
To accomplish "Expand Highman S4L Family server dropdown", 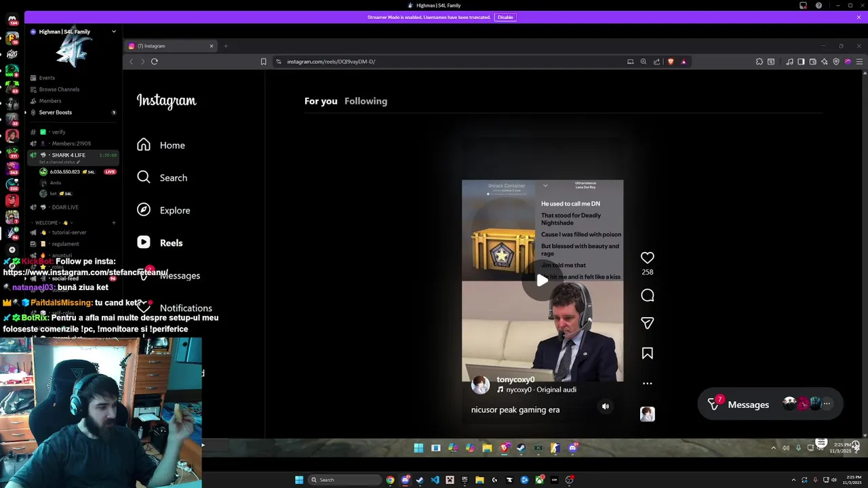I will tap(114, 32).
